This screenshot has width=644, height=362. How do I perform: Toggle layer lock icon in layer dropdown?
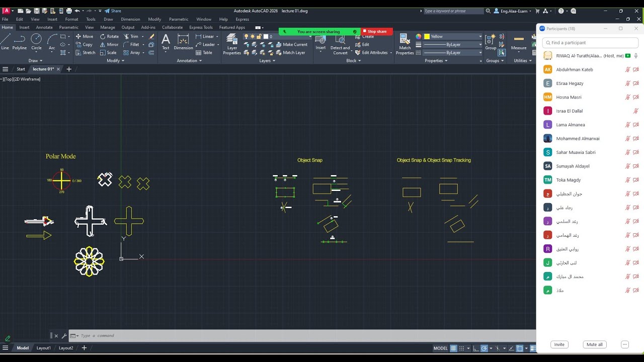click(259, 36)
